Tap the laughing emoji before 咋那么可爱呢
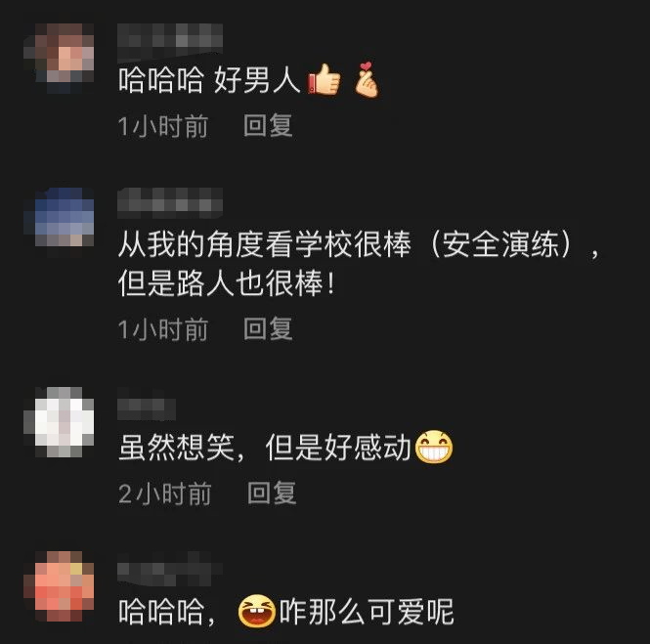The image size is (650, 644). (257, 611)
